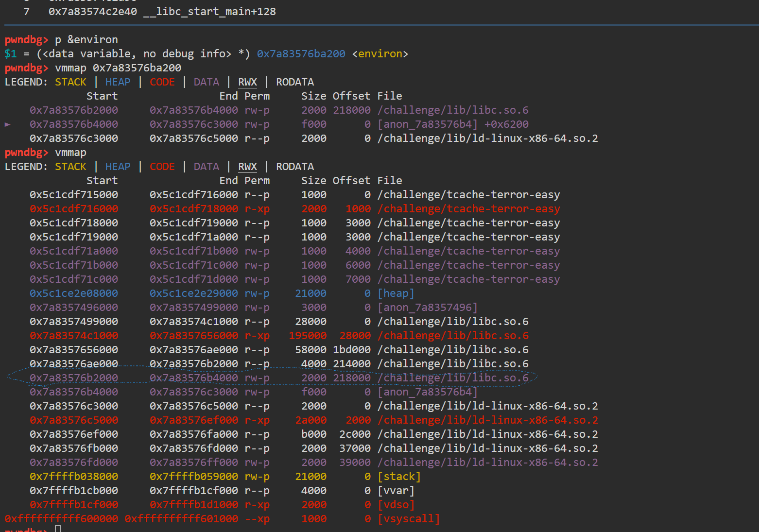Viewport: 759px width, 532px height.
Task: Click the red [vdso] label
Action: click(x=396, y=504)
